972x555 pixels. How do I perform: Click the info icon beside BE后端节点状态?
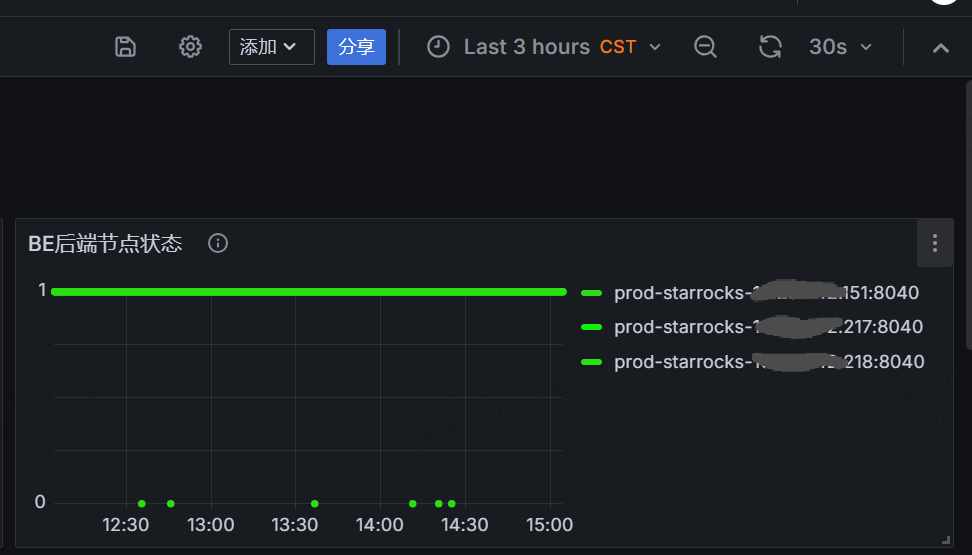[x=218, y=243]
